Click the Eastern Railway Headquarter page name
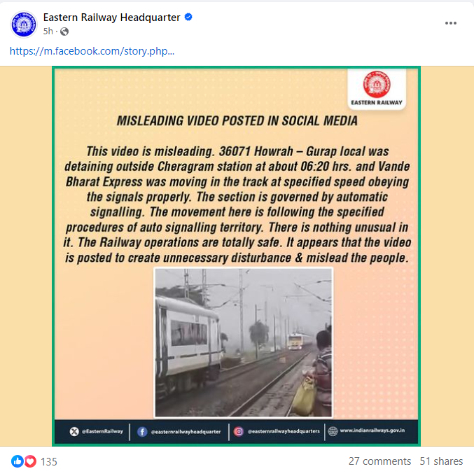 112,17
